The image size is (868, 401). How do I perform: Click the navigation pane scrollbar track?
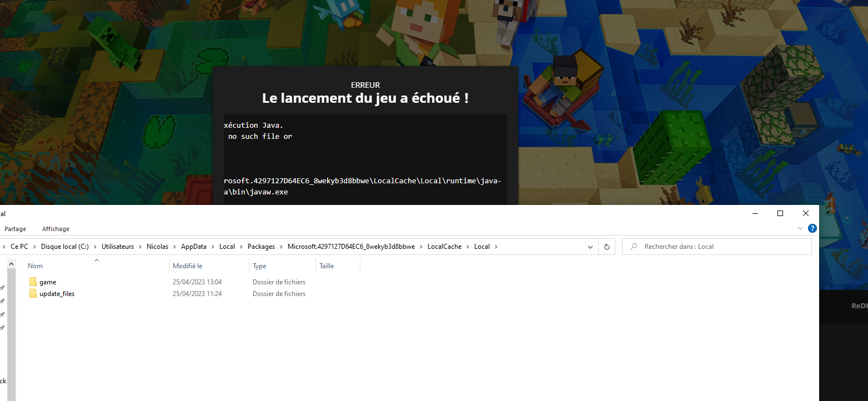point(12,335)
